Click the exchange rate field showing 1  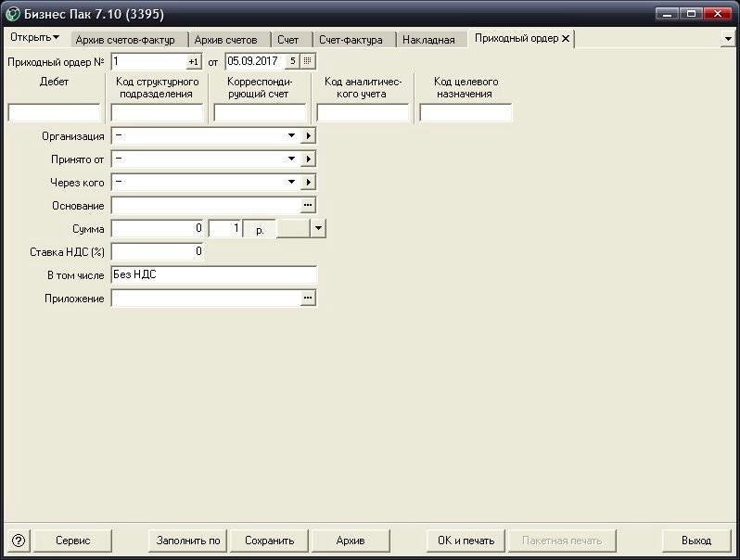click(224, 228)
